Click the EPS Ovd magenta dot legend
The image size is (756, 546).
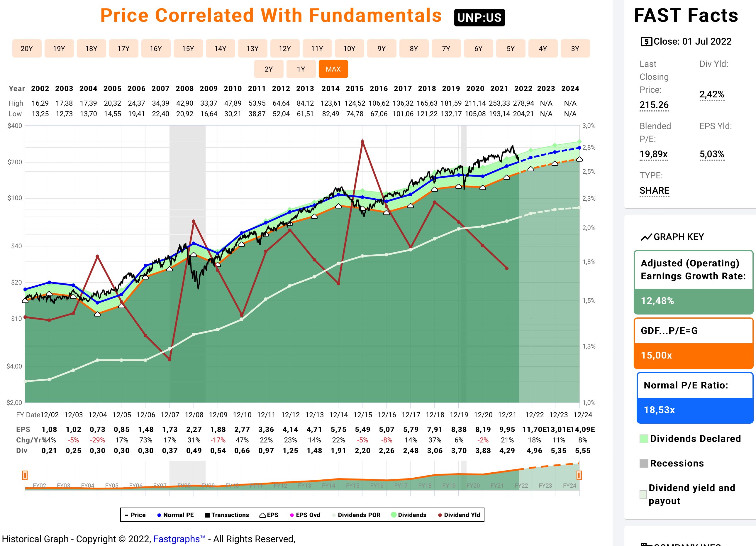tap(292, 515)
